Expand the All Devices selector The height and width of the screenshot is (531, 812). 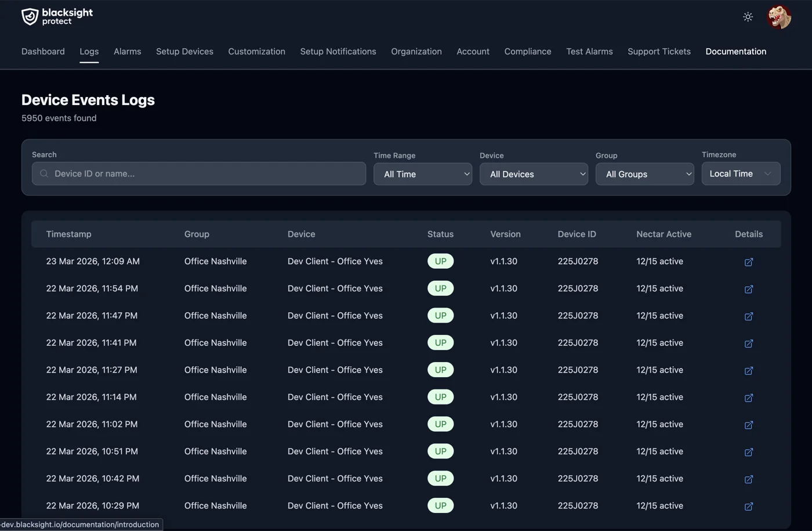[x=533, y=174]
